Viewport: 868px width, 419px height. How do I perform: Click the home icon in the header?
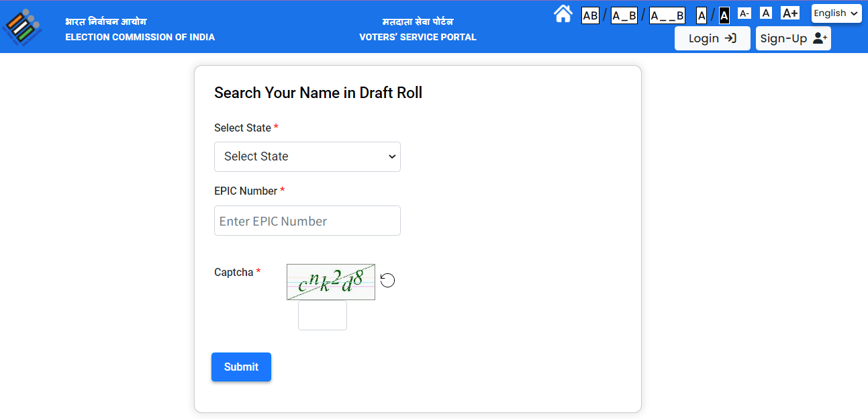pos(563,13)
